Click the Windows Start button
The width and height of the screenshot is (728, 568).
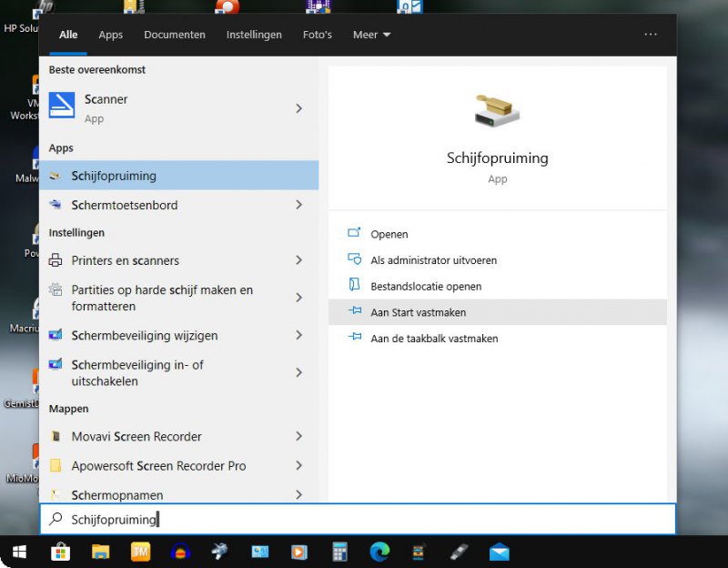[19, 552]
